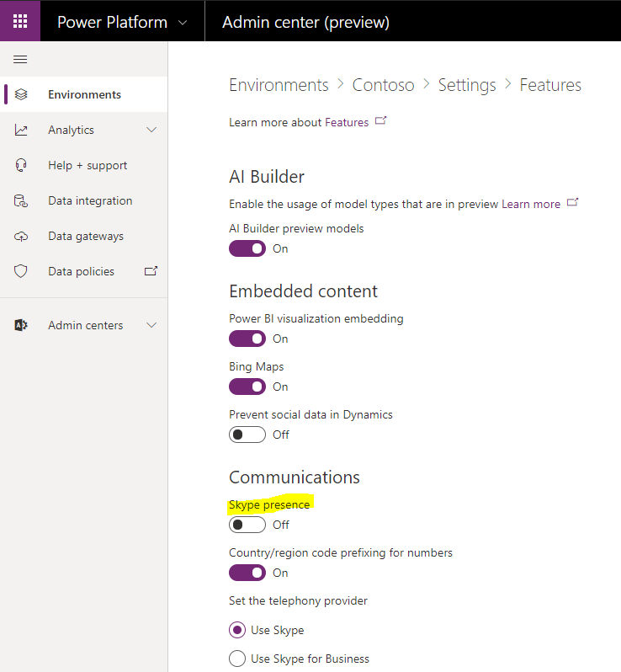Click Country/region code prefixing for numbers label
Viewport: 621px width, 672px height.
pos(341,553)
